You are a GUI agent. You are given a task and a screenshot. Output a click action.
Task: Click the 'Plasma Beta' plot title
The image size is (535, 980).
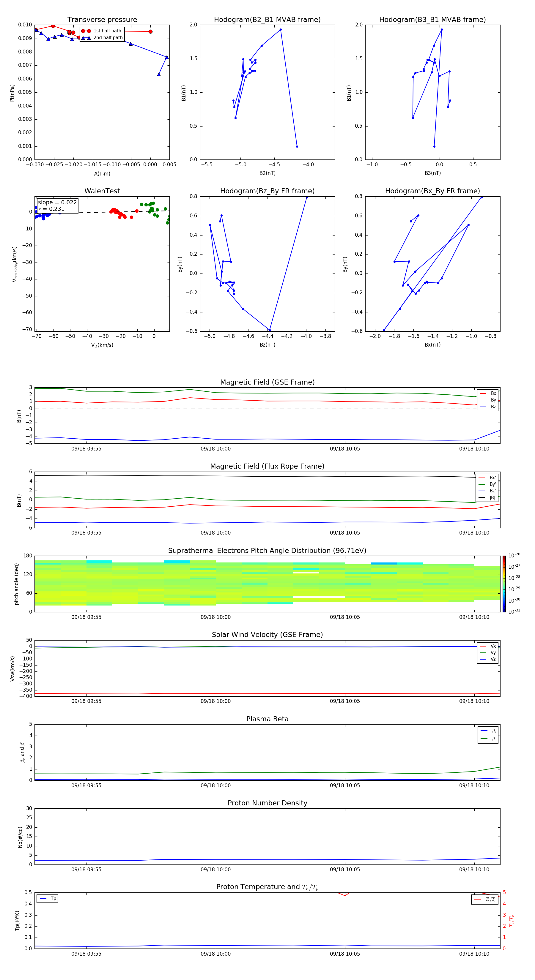tap(267, 719)
